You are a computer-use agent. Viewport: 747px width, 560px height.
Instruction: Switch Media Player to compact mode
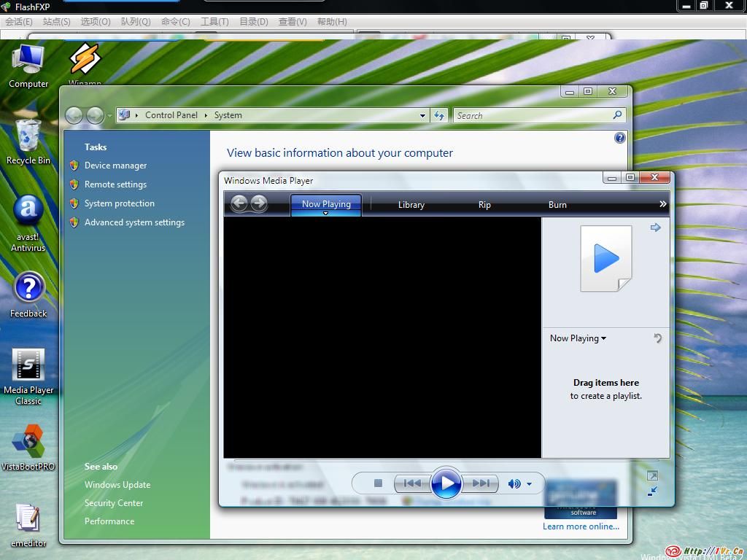(x=652, y=491)
